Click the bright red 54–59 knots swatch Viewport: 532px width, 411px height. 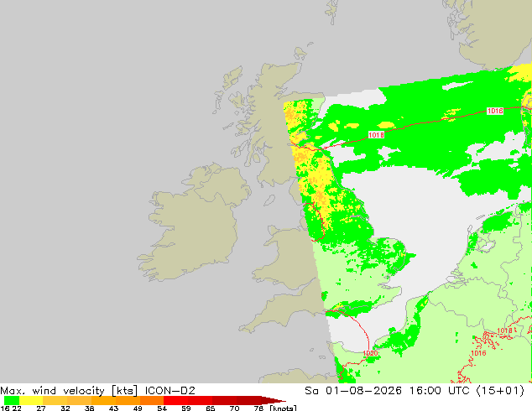coord(175,400)
